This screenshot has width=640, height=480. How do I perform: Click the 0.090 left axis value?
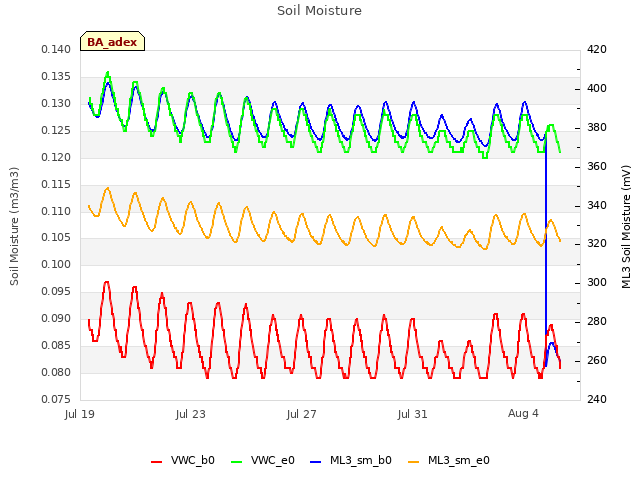(x=56, y=318)
